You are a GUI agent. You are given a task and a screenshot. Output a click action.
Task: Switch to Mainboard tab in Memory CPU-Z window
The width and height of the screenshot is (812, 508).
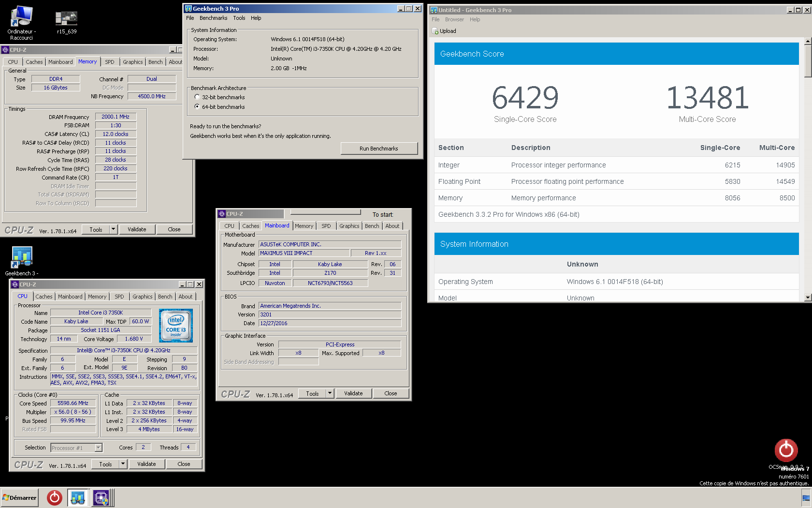[x=60, y=62]
